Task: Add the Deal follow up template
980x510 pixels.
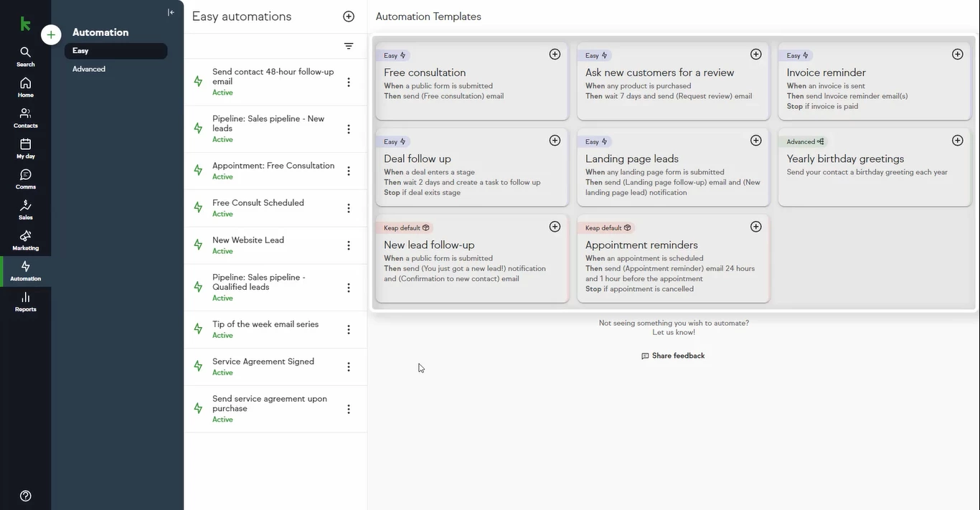Action: click(x=555, y=141)
